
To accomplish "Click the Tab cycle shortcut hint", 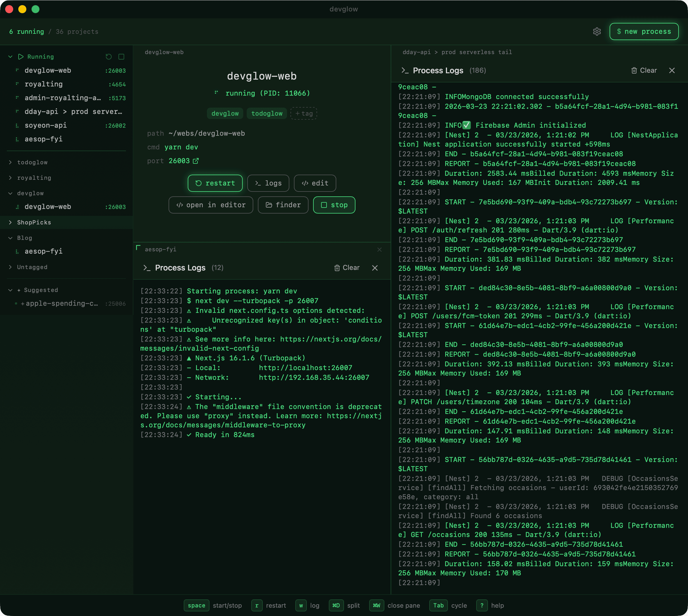I will [448, 605].
